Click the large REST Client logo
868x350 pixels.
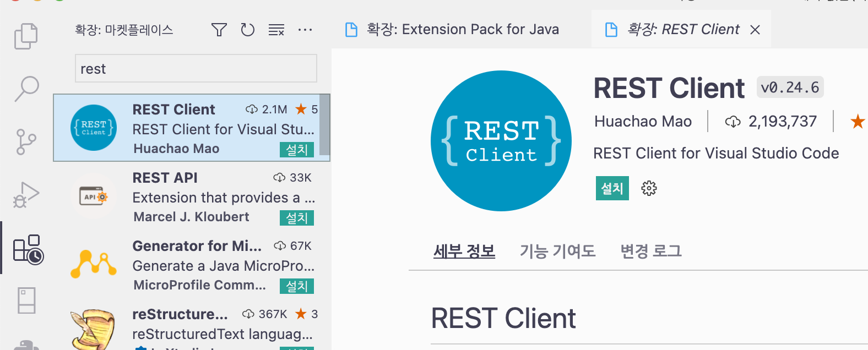[501, 141]
